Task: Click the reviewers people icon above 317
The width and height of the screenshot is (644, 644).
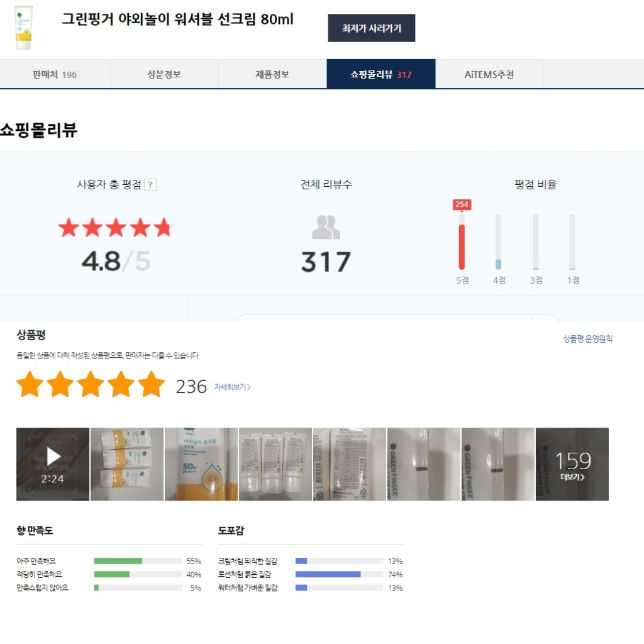Action: click(x=326, y=227)
